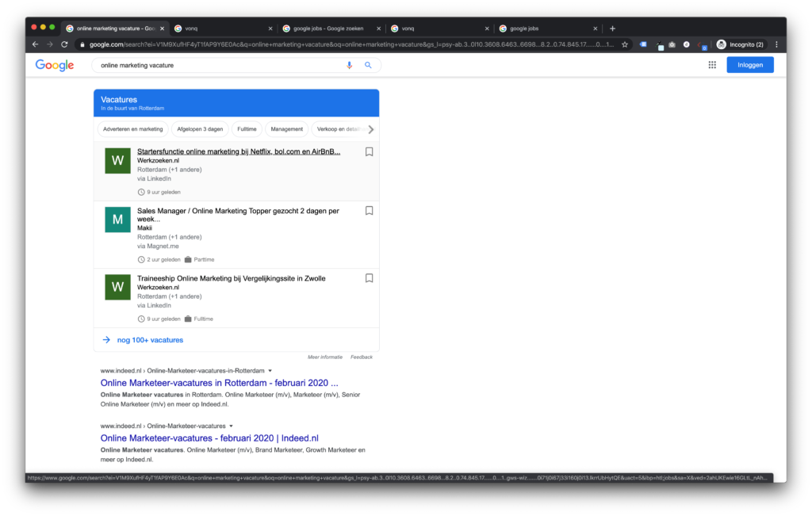The height and width of the screenshot is (516, 812).
Task: Close the 'google jobs - Google zoeken' tab
Action: pyautogui.click(x=378, y=29)
